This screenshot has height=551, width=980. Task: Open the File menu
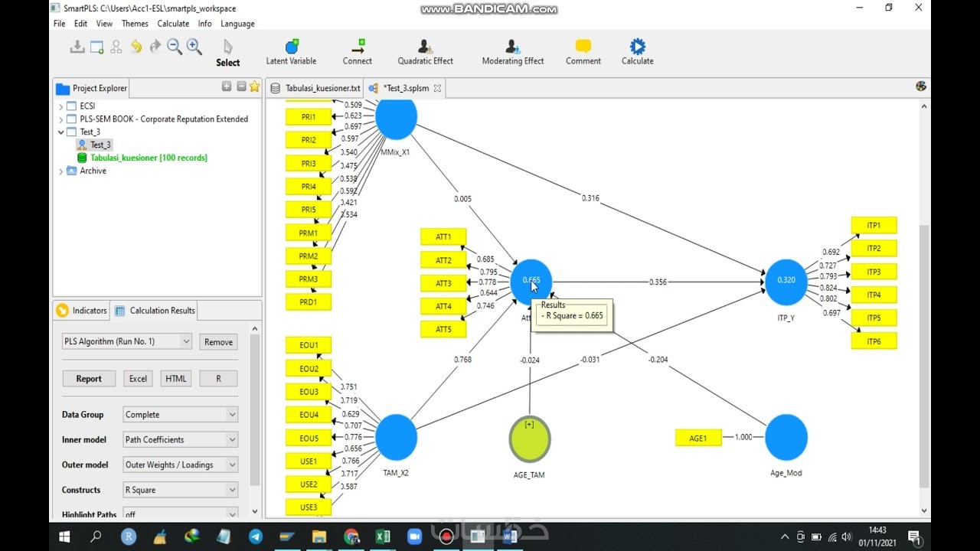point(59,24)
